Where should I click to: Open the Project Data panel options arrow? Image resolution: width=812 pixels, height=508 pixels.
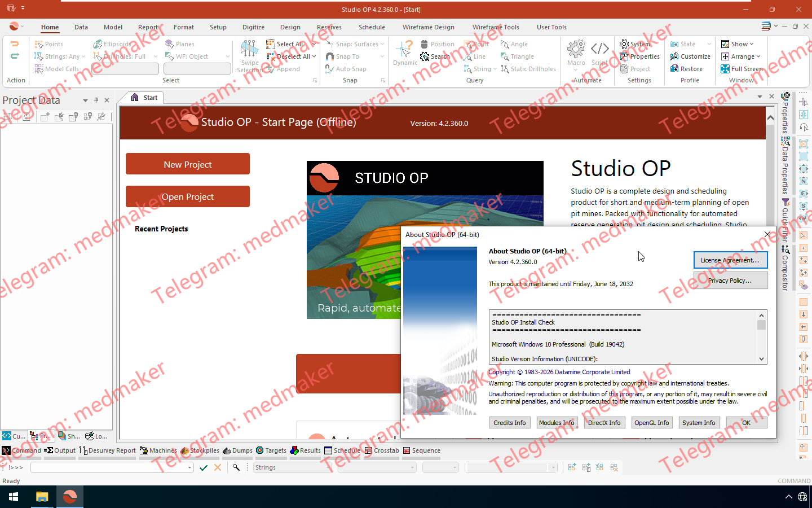click(x=85, y=100)
